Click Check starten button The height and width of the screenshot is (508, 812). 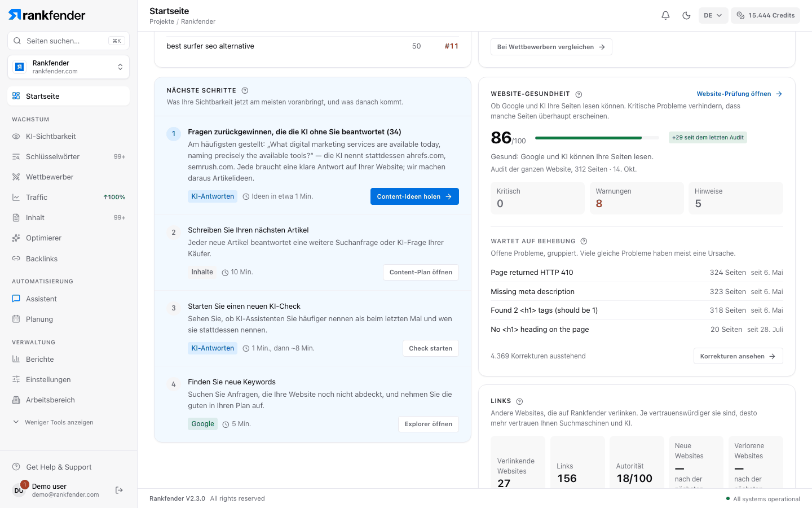431,348
